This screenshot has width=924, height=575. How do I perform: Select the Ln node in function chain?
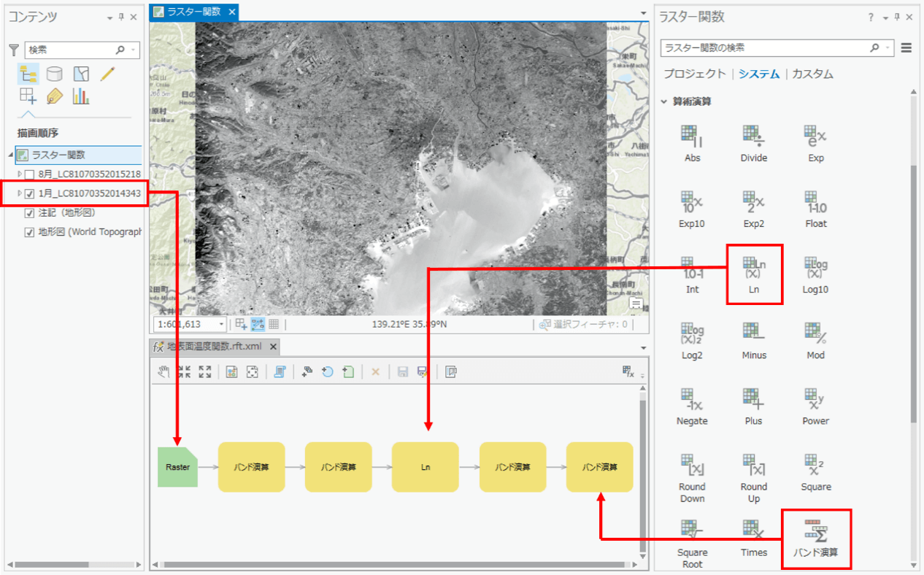(x=425, y=467)
